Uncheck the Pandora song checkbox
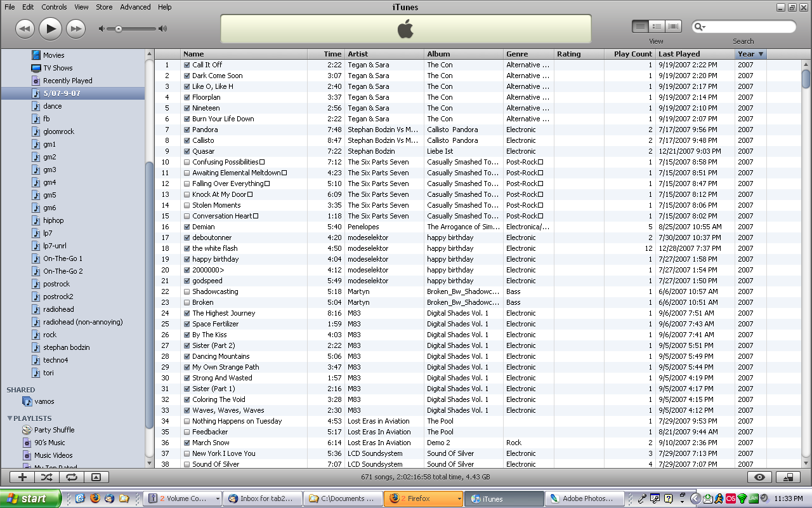Screen dimensions: 812x508 pos(187,130)
